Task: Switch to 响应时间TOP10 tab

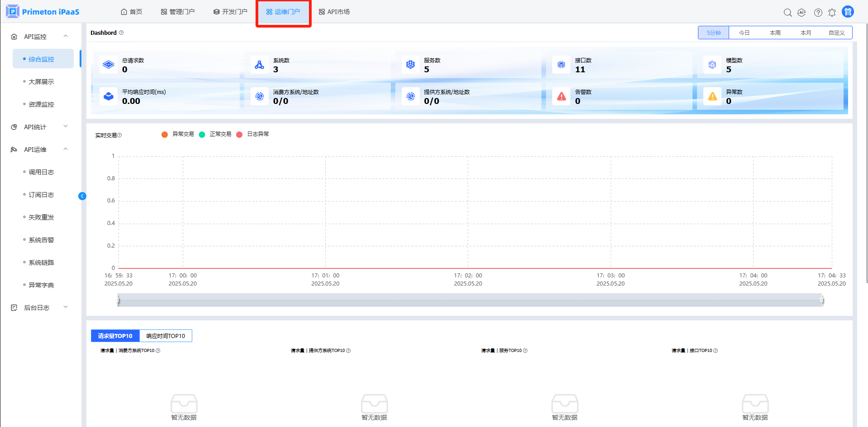Action: 166,336
